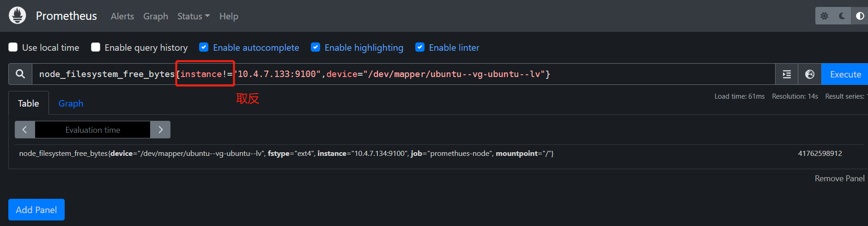868x226 pixels.
Task: Click the Prometheus flame logo icon
Action: [18, 16]
